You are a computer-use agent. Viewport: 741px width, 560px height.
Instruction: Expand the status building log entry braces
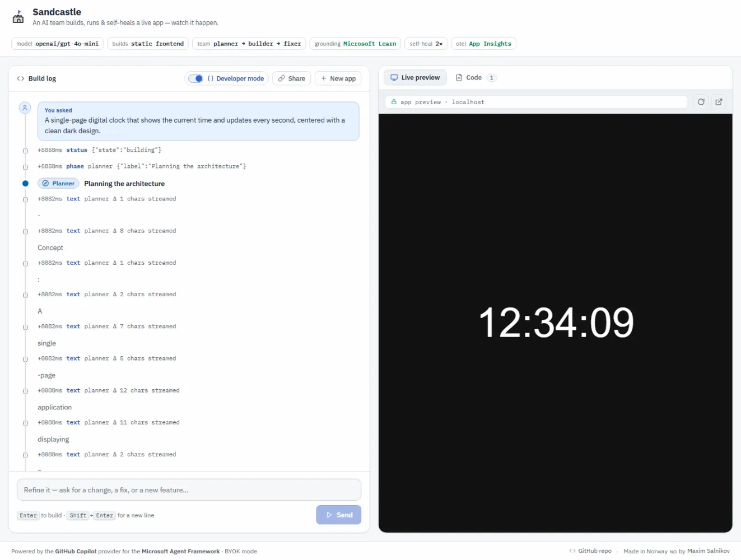(x=25, y=151)
